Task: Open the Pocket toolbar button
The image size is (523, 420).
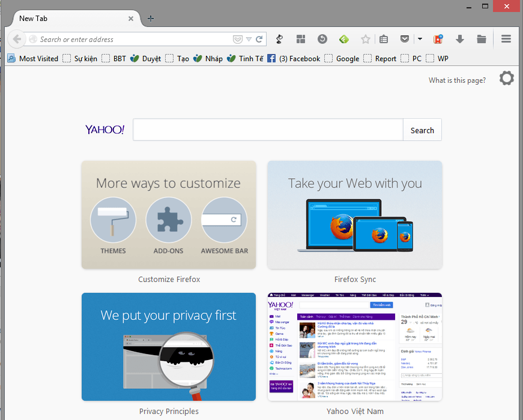Action: pyautogui.click(x=405, y=40)
